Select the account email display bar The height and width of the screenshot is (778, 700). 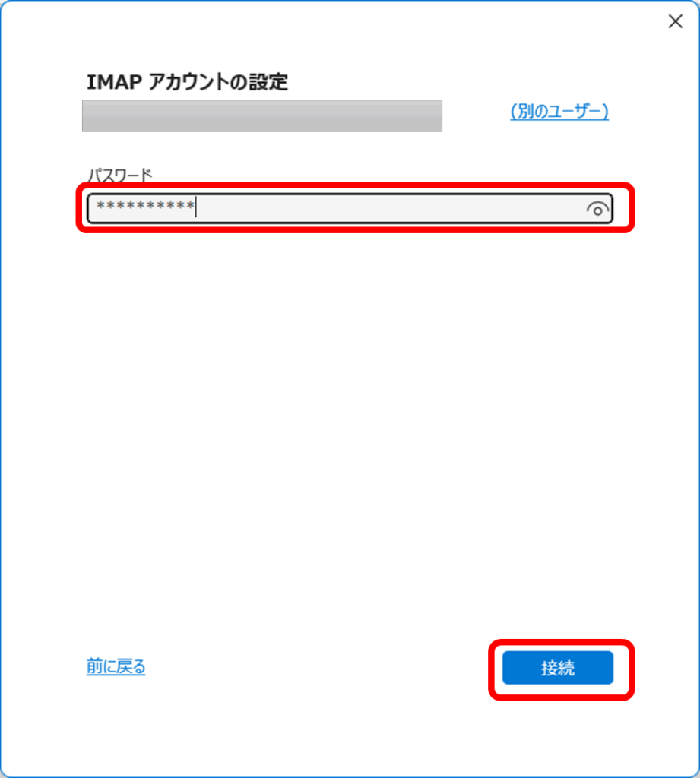[262, 115]
